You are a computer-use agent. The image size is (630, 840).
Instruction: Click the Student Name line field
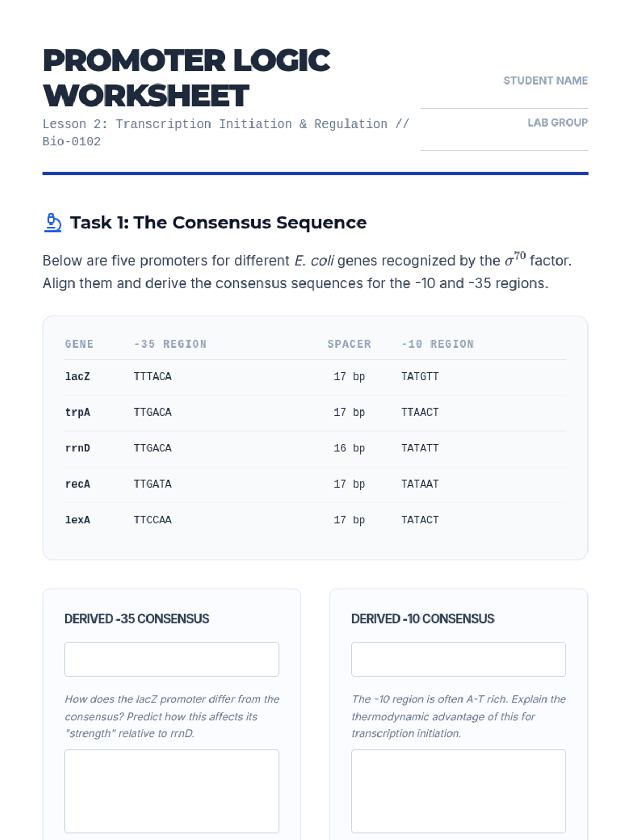pyautogui.click(x=503, y=100)
